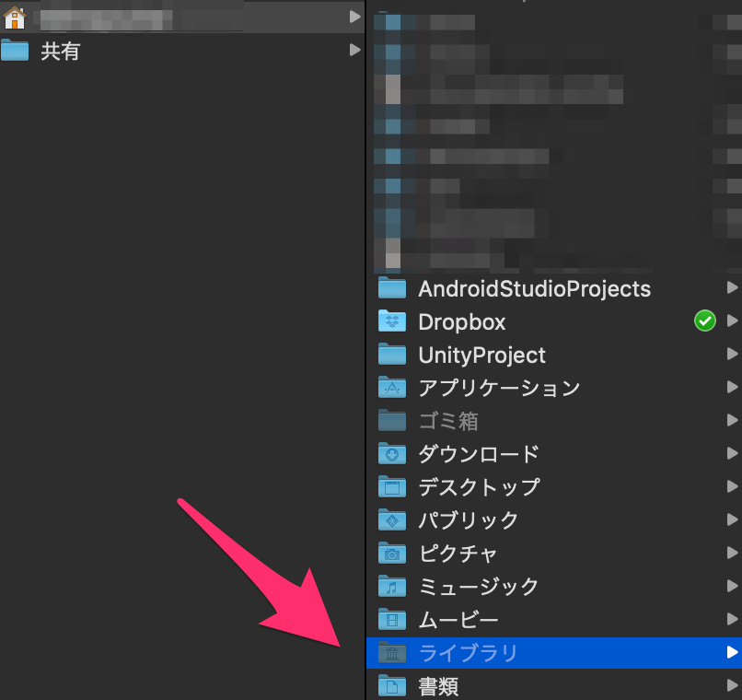Expand the UnityProject arrow
The image size is (742, 700).
tap(732, 354)
